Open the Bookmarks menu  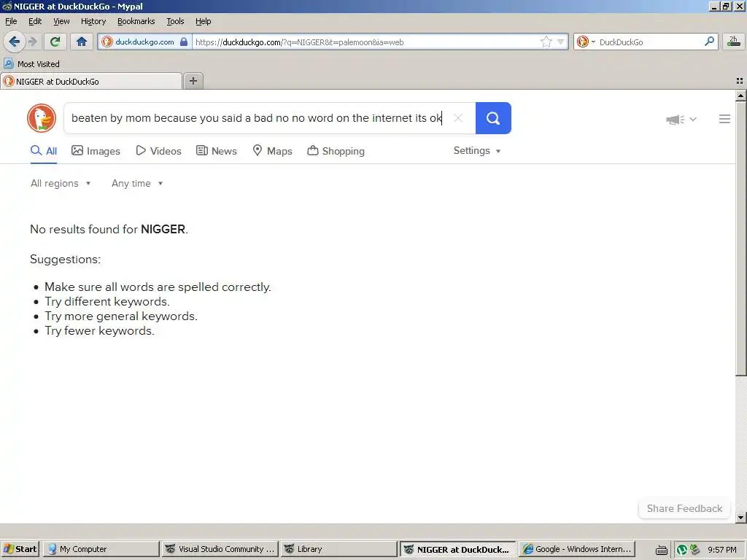[136, 21]
